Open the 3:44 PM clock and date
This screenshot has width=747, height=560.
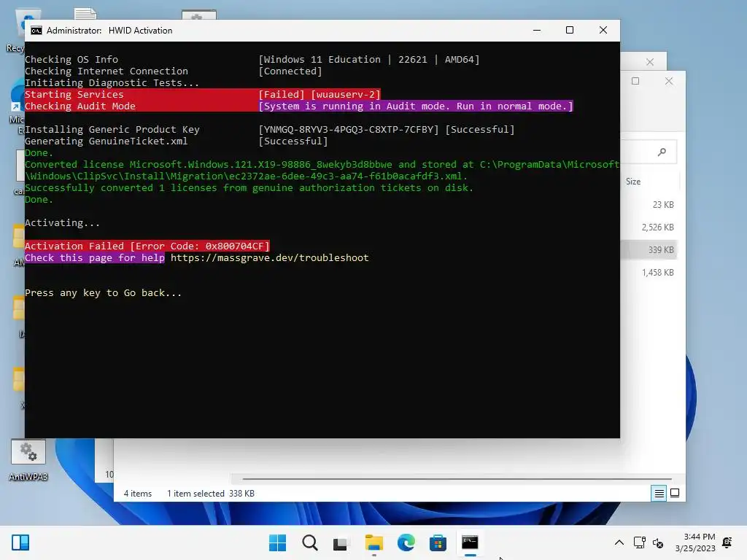click(x=695, y=542)
